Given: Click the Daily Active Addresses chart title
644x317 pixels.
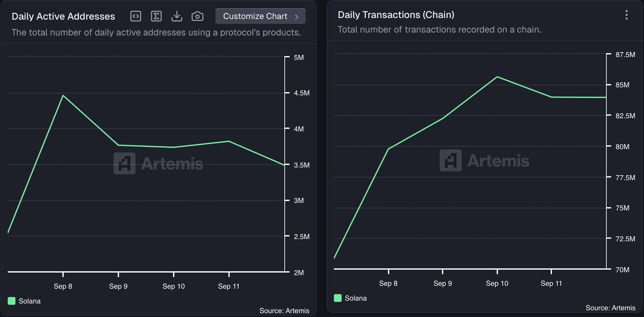Looking at the screenshot, I should coord(63,16).
